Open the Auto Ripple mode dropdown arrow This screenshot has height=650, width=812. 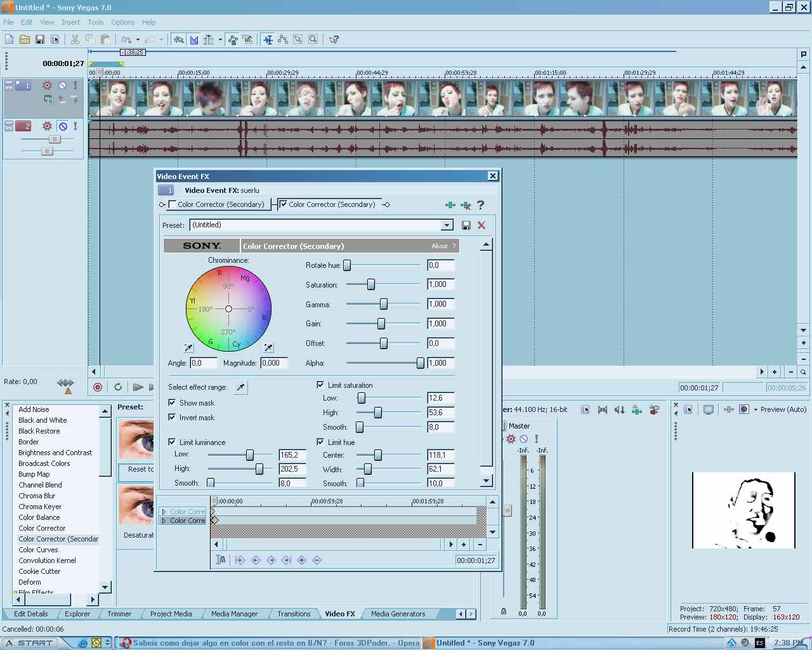(220, 39)
